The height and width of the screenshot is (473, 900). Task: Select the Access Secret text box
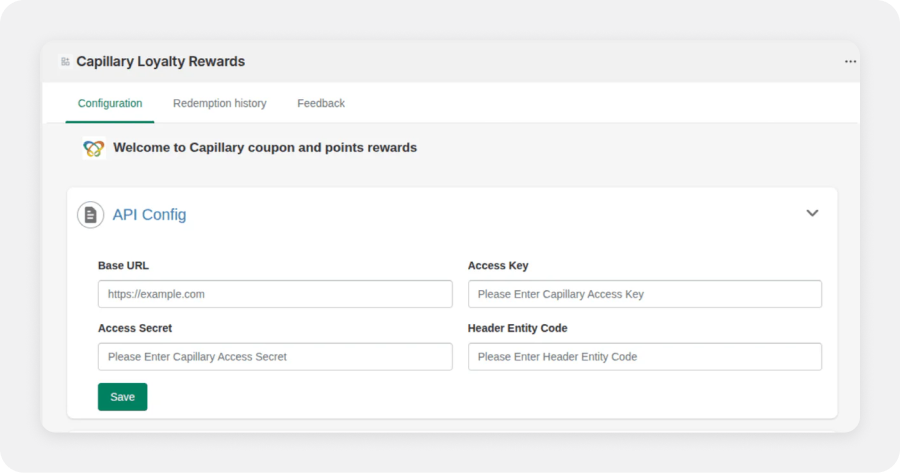tap(275, 357)
